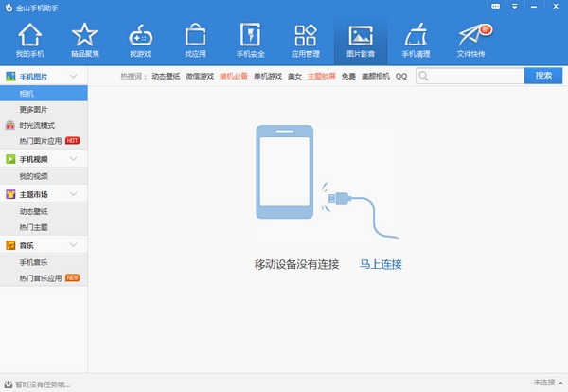The height and width of the screenshot is (392, 568).
Task: Collapse the 手机视频 section chevron
Action: 74,159
